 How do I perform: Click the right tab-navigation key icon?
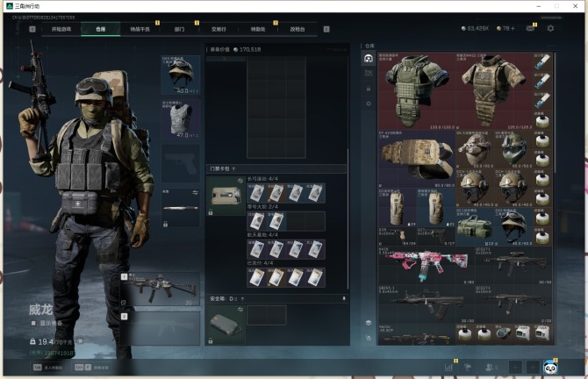coord(326,29)
